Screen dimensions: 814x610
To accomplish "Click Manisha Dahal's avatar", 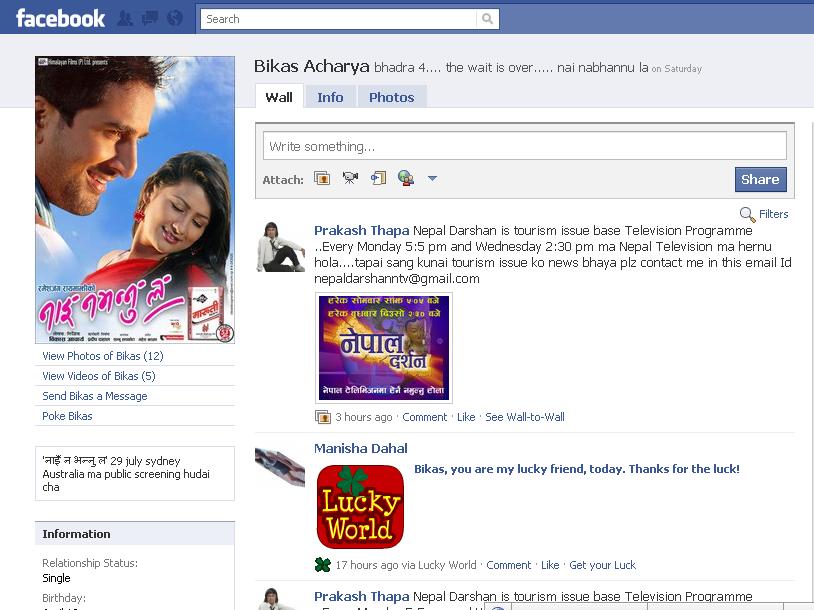I will click(280, 465).
